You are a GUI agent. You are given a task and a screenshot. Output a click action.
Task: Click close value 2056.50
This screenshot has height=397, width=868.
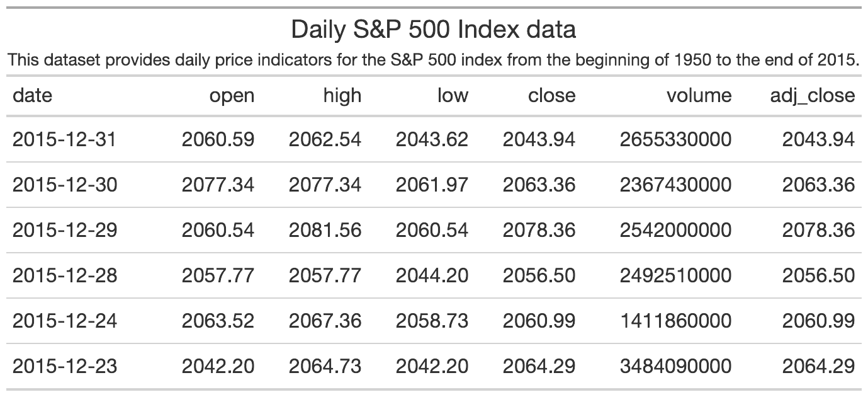tap(539, 275)
